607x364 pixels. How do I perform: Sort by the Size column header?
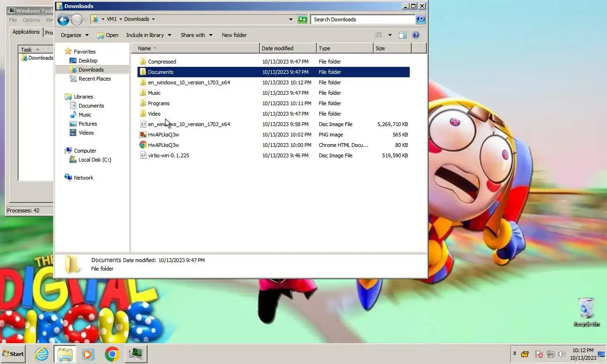tap(392, 48)
